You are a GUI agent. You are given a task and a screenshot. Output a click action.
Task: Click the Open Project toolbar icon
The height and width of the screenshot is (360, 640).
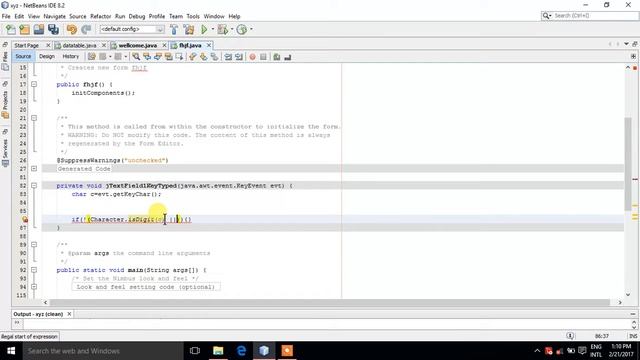point(39,29)
